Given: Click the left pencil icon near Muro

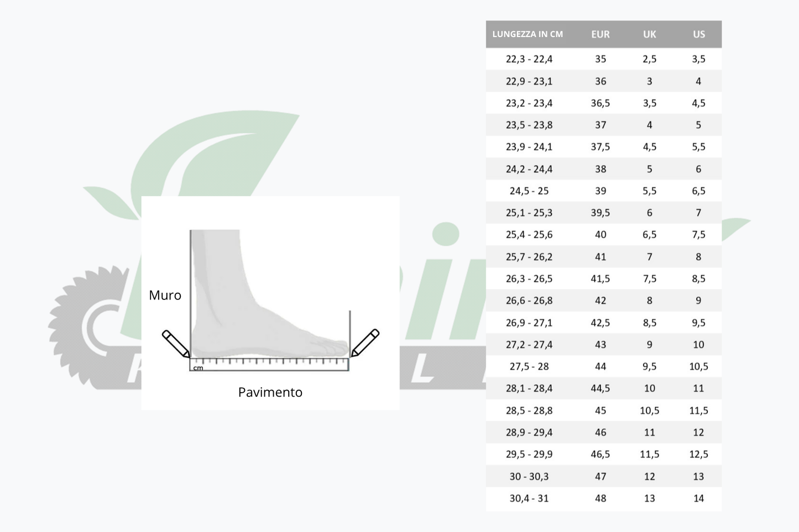Looking at the screenshot, I should (176, 344).
